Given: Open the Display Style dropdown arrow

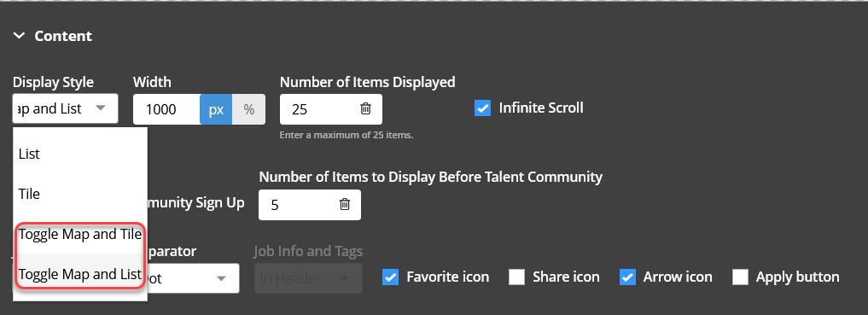Looking at the screenshot, I should [101, 108].
